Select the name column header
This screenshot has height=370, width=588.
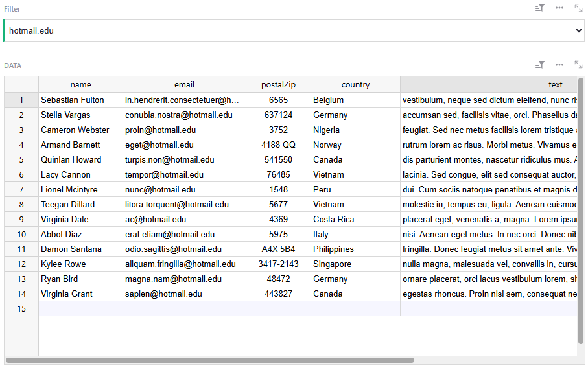pyautogui.click(x=80, y=85)
